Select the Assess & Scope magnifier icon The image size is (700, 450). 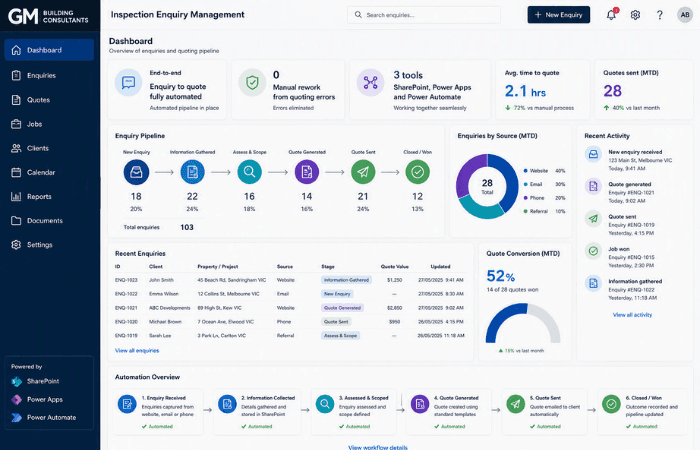(249, 172)
